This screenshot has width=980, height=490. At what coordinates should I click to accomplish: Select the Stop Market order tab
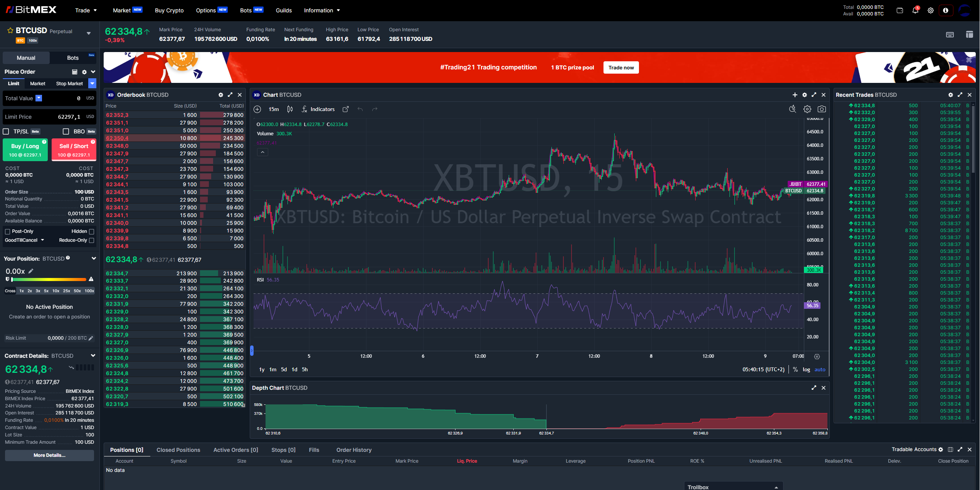69,83
